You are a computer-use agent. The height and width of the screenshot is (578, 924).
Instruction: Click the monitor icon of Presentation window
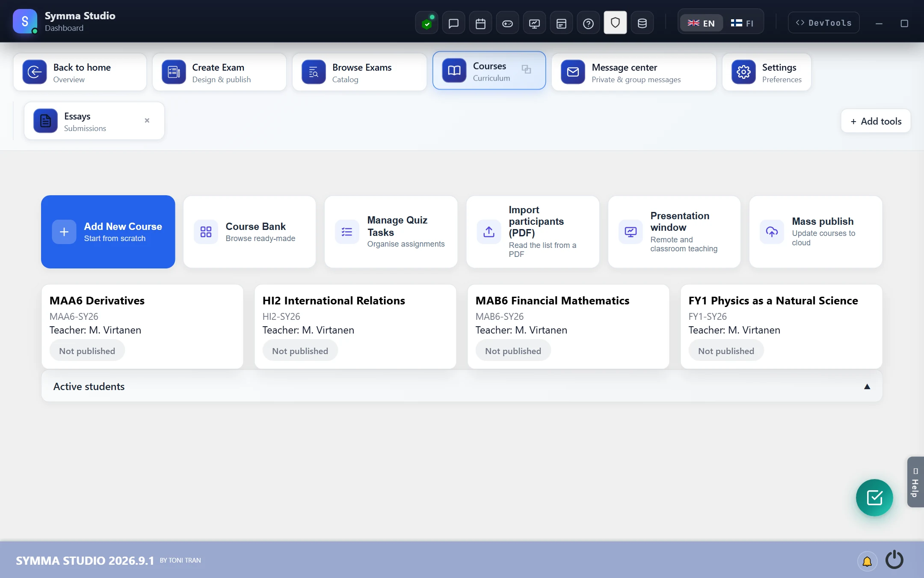point(631,232)
